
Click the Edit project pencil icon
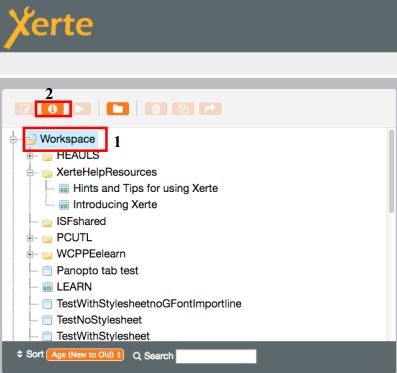coord(25,109)
